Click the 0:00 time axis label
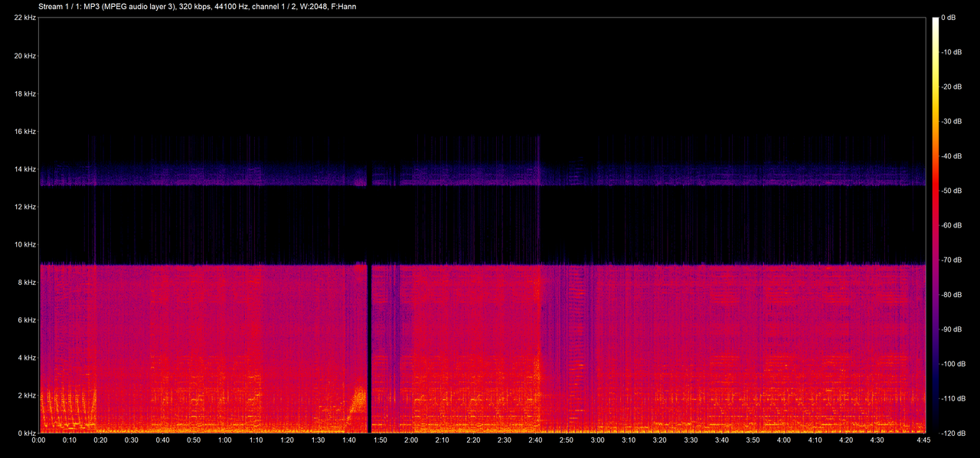The image size is (980, 458). coord(38,441)
